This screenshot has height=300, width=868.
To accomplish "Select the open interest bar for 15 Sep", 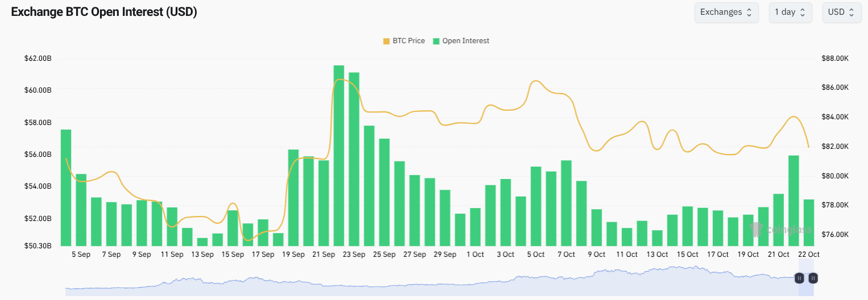I will point(232,228).
